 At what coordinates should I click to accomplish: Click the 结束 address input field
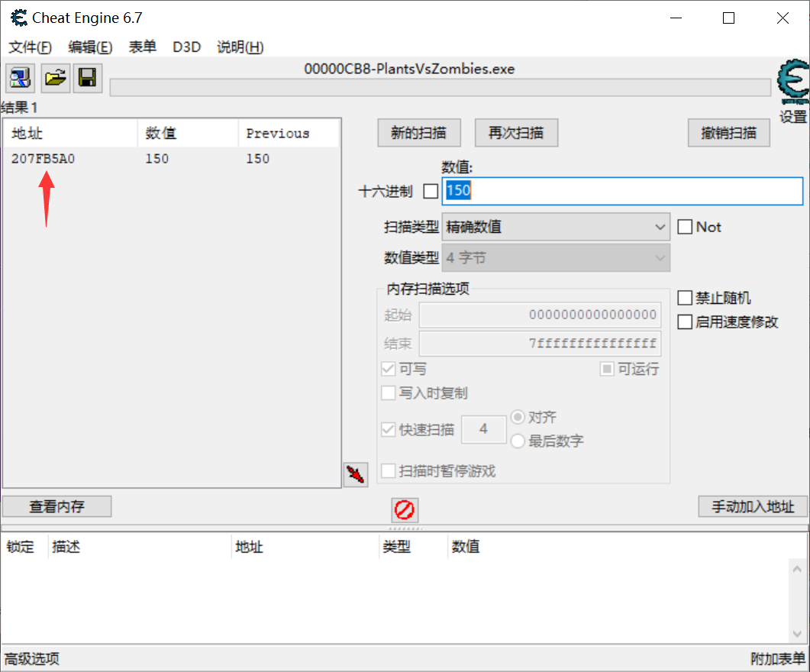540,344
